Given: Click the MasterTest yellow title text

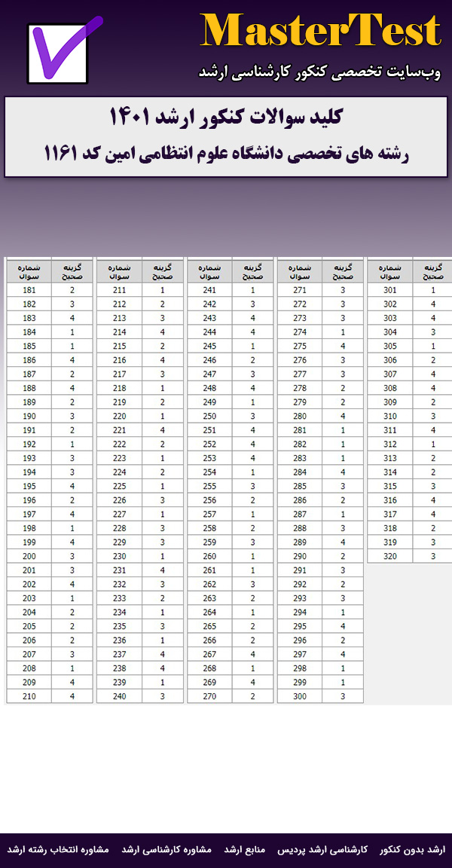Looking at the screenshot, I should point(320,32).
